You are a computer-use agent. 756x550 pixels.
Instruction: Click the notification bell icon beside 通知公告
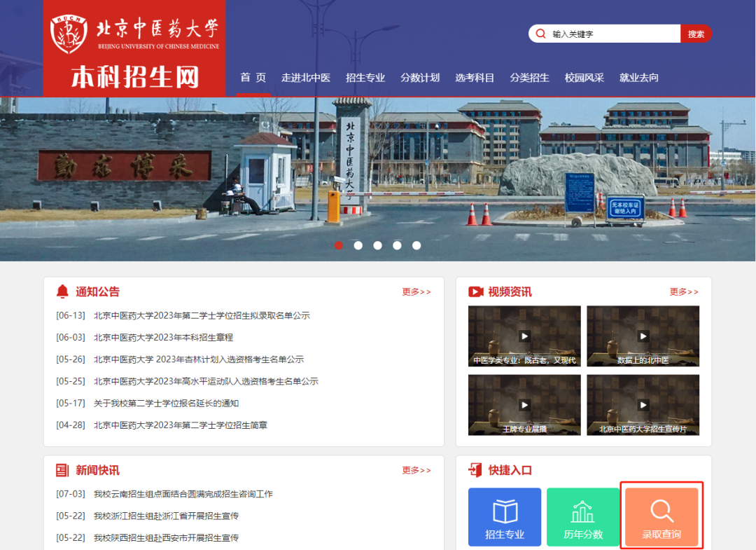pos(62,291)
